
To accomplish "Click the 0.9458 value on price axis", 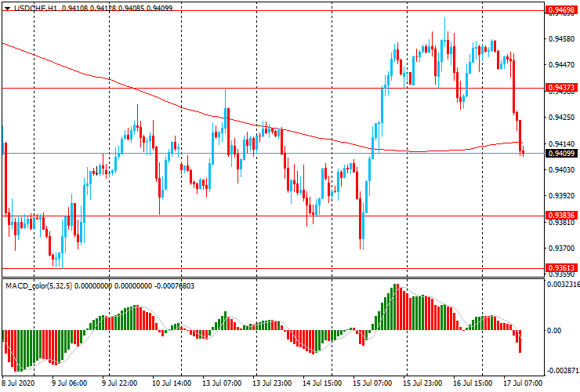I will point(560,39).
